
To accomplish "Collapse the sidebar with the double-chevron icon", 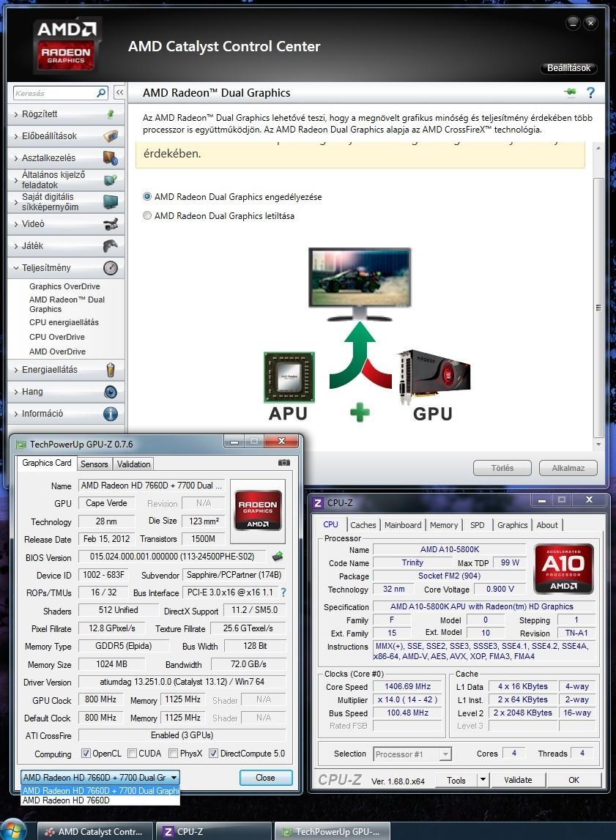I will (x=119, y=93).
